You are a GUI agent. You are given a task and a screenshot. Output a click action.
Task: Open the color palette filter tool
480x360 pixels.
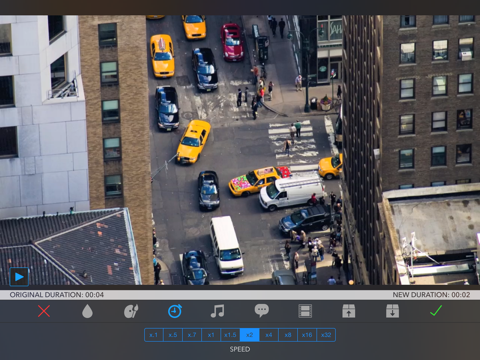pos(131,311)
